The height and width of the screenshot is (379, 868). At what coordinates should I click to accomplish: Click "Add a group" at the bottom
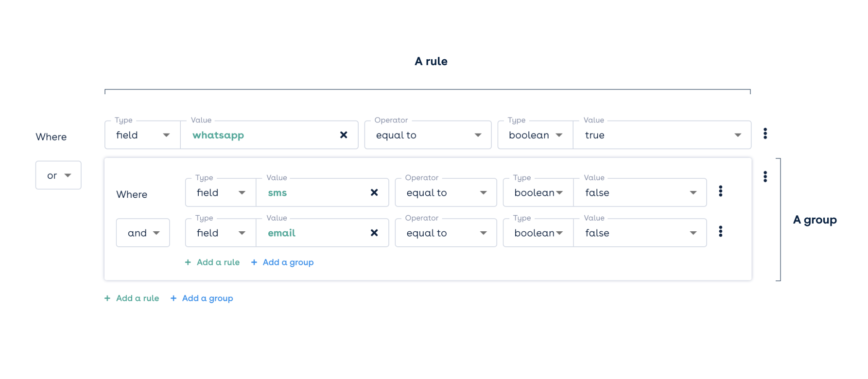pos(208,298)
